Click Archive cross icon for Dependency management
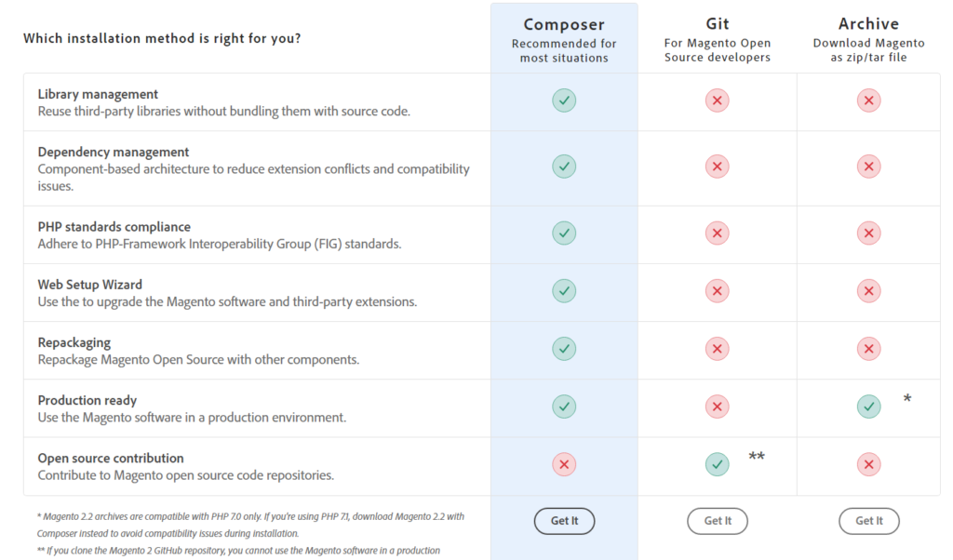Viewport: 953px width, 560px height. coord(868,167)
